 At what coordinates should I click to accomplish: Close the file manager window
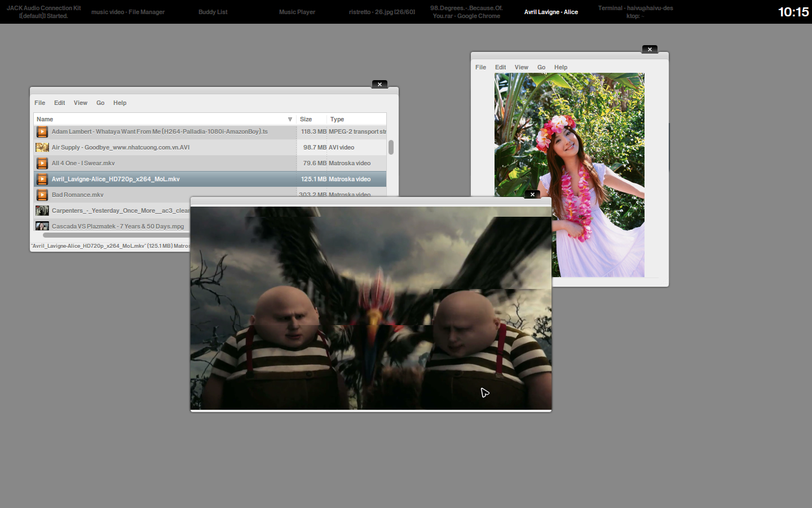tap(379, 84)
